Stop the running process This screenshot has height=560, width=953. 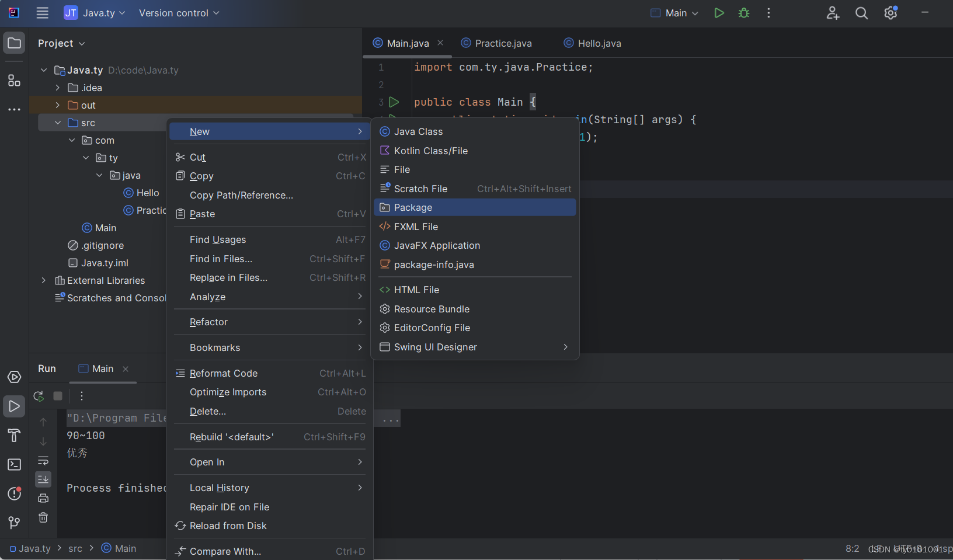click(58, 396)
